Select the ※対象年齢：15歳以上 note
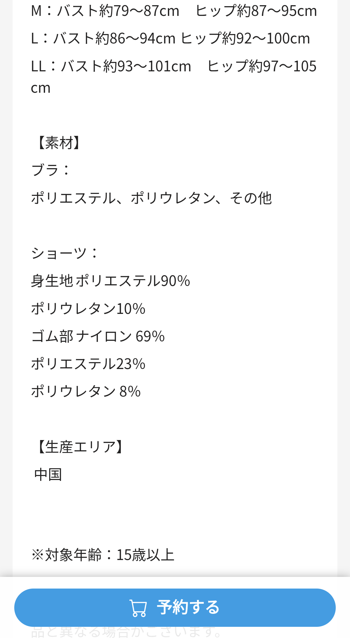The width and height of the screenshot is (350, 644). pyautogui.click(x=103, y=555)
